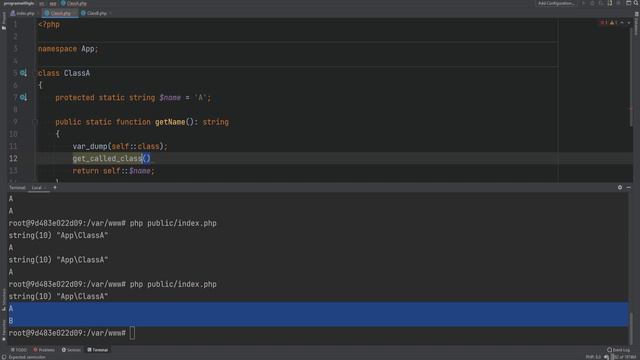Hide the terminal panel with minus icon
The height and width of the screenshot is (360, 640).
coord(629,187)
